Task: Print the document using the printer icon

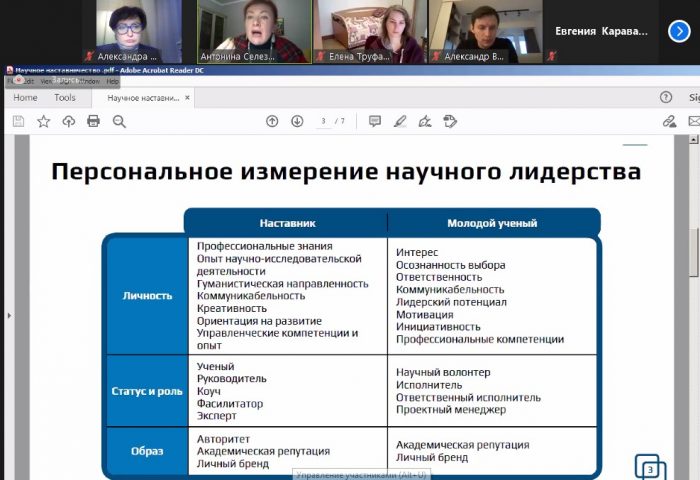Action: [x=93, y=121]
